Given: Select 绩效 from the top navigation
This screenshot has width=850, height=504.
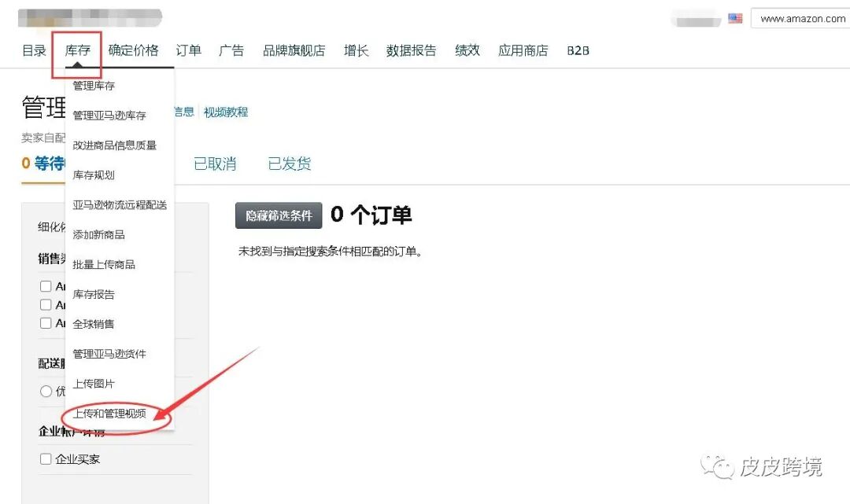Looking at the screenshot, I should 466,50.
